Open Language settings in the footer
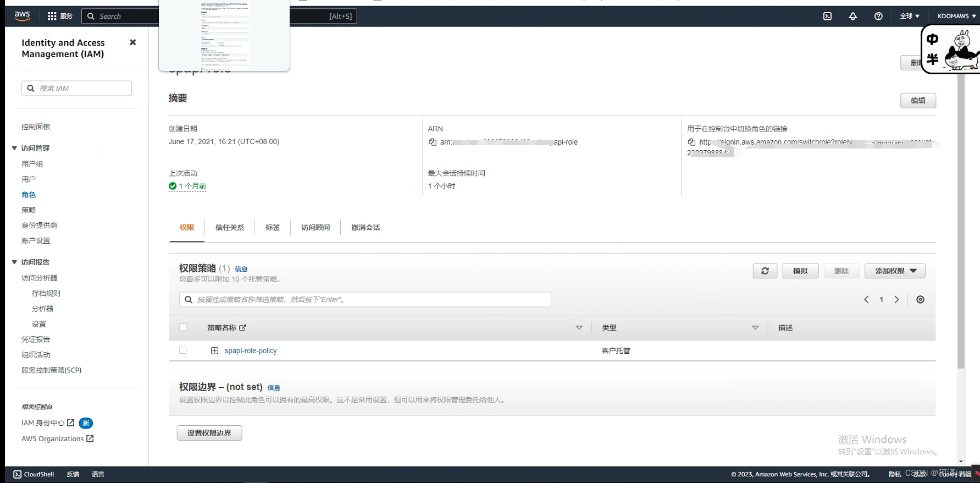 (x=98, y=474)
